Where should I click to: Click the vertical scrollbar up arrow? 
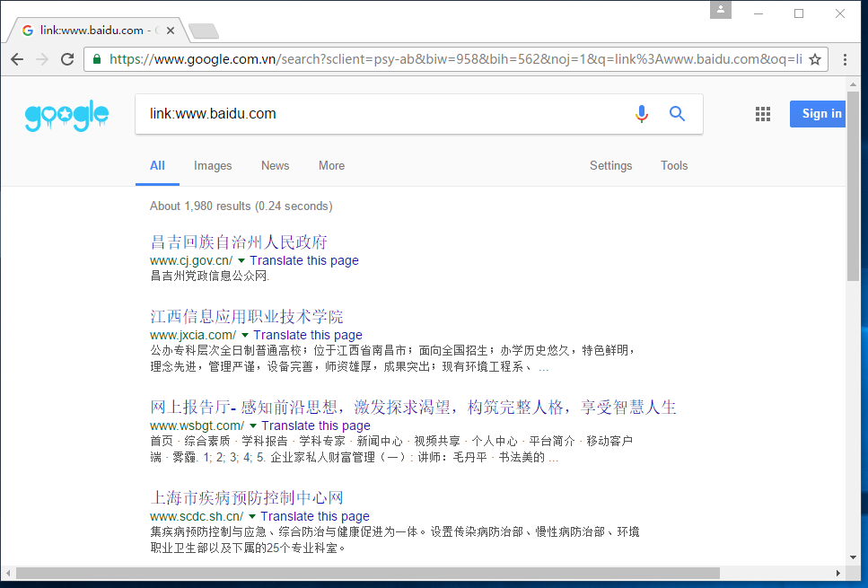(x=853, y=84)
